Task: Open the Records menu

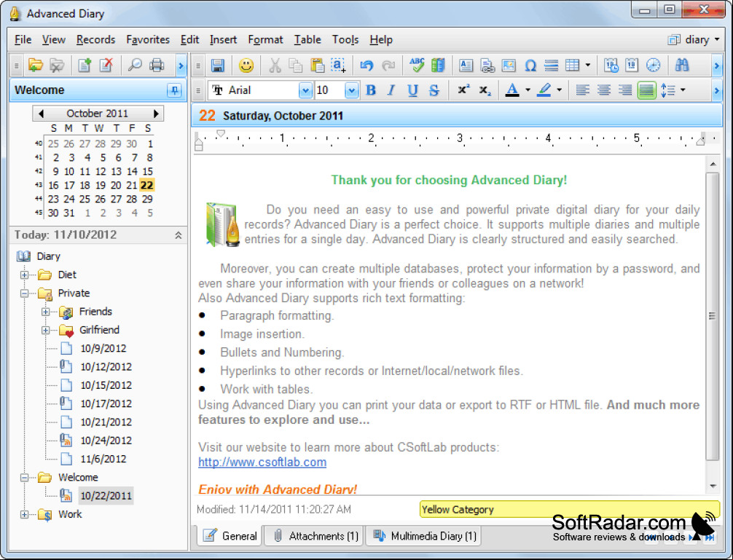Action: coord(95,40)
